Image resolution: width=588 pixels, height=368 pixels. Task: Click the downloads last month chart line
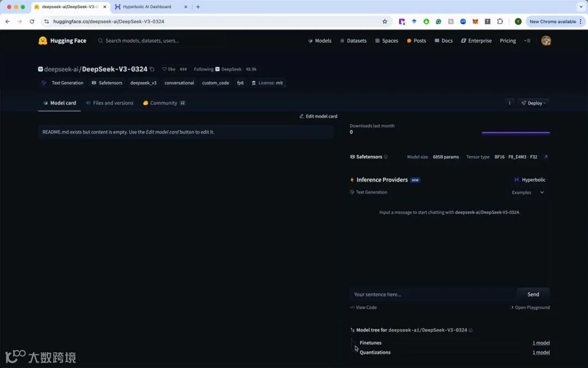point(516,132)
